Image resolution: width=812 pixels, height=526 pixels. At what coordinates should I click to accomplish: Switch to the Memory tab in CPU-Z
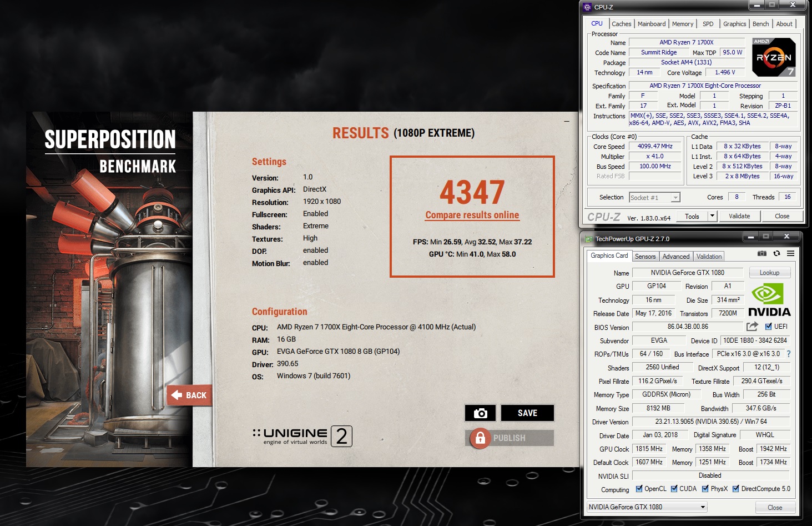683,24
